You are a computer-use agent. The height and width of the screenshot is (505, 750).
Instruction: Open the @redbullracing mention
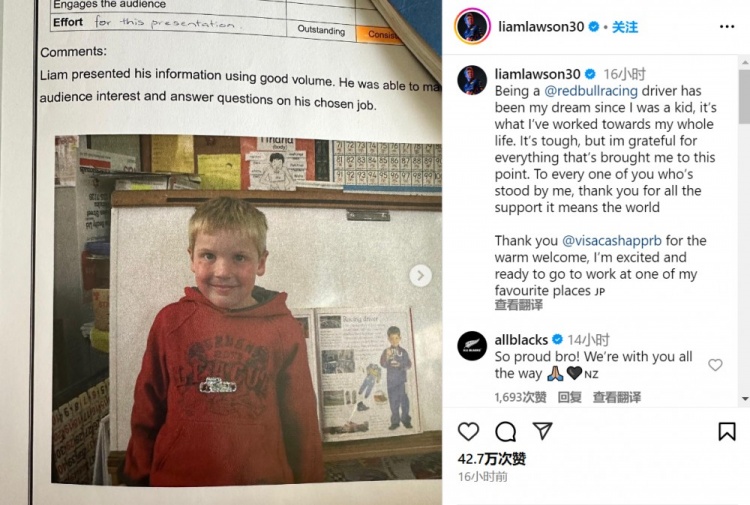tap(591, 91)
